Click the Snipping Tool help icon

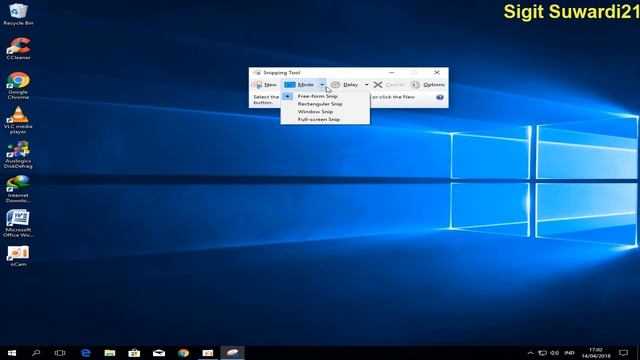pyautogui.click(x=440, y=97)
